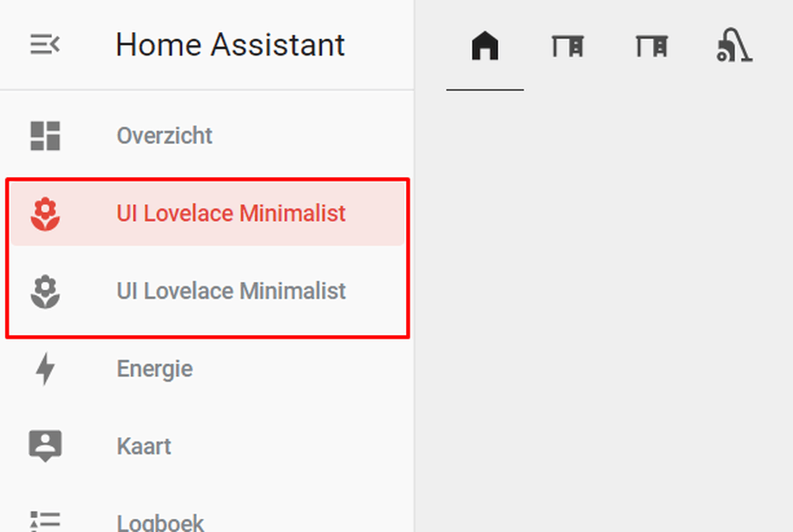Image resolution: width=793 pixels, height=532 pixels.
Task: Click the gray flower icon in sidebar
Action: pos(45,292)
